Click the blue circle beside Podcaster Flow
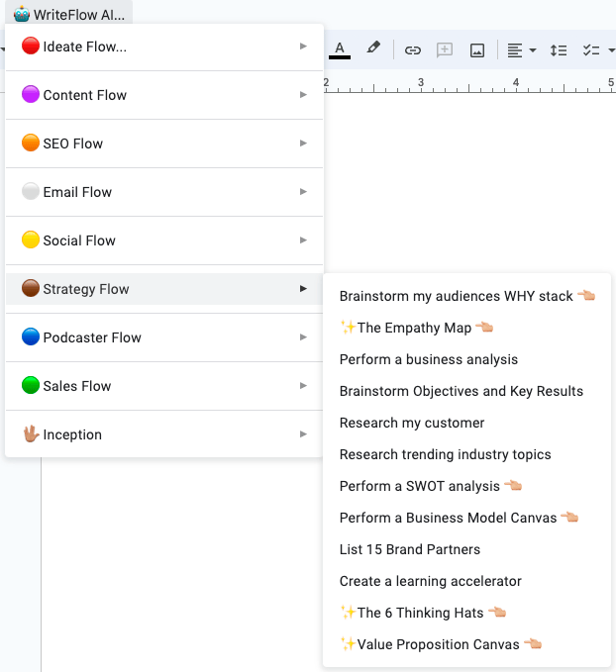The image size is (616, 672). click(x=31, y=336)
